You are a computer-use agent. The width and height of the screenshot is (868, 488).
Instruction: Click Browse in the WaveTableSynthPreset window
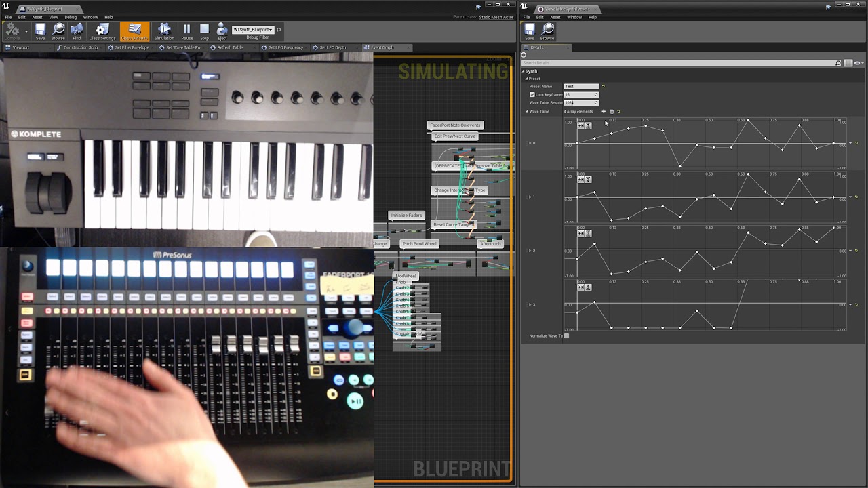pyautogui.click(x=547, y=32)
